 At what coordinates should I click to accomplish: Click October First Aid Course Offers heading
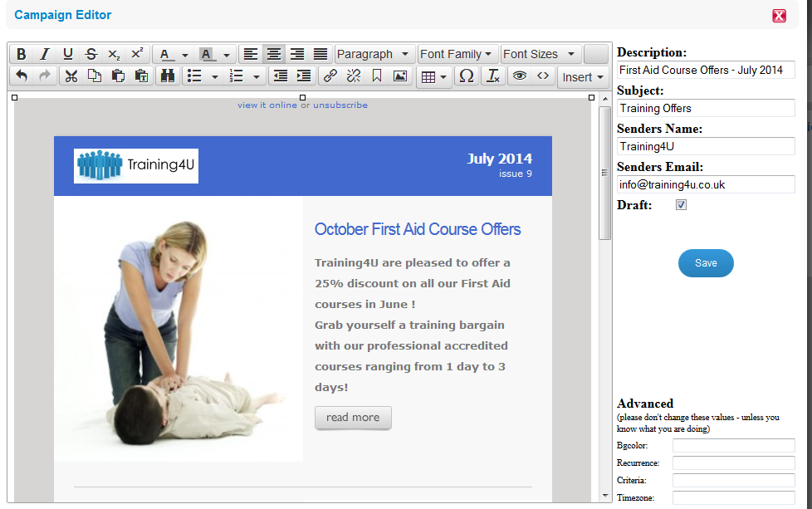(418, 229)
